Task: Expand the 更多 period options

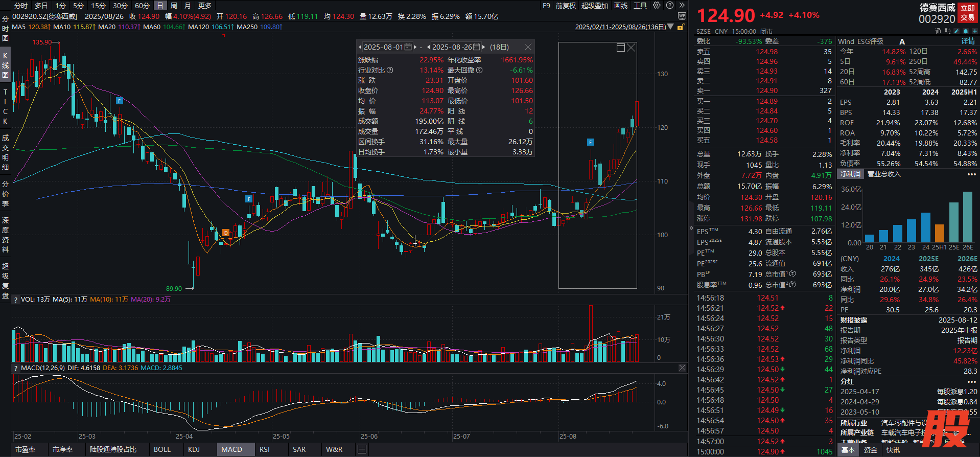Action: click(x=204, y=6)
